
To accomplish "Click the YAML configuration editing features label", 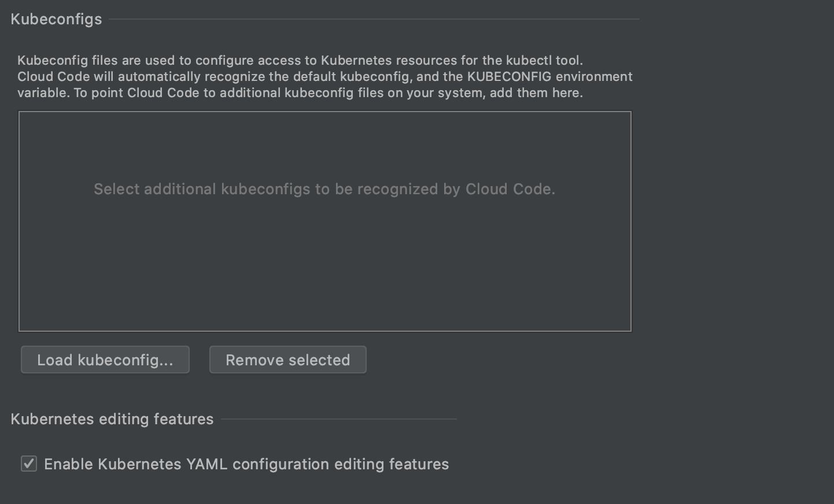I will coord(246,464).
